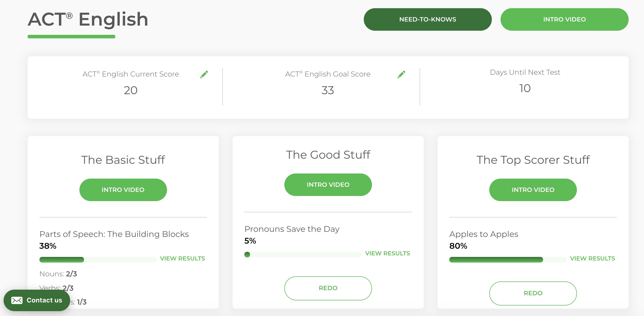Edit the ACT English Goal Score pencil
Viewport: 644px width, 316px height.
[x=401, y=74]
